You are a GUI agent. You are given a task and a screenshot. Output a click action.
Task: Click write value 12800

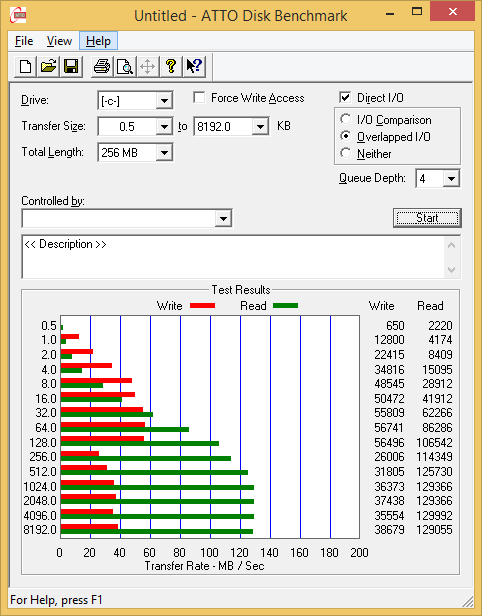click(x=389, y=340)
